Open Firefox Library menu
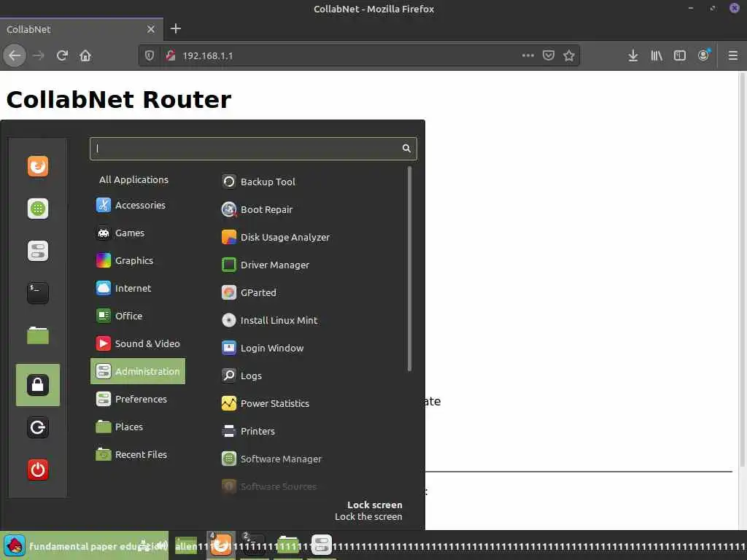Viewport: 747px width, 560px height. [x=657, y=55]
